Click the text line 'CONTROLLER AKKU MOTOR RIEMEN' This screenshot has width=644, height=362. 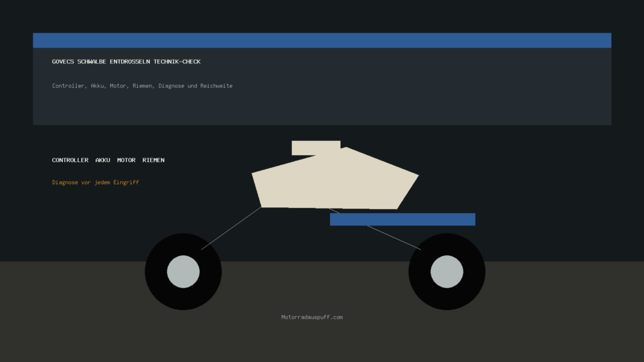(x=108, y=160)
